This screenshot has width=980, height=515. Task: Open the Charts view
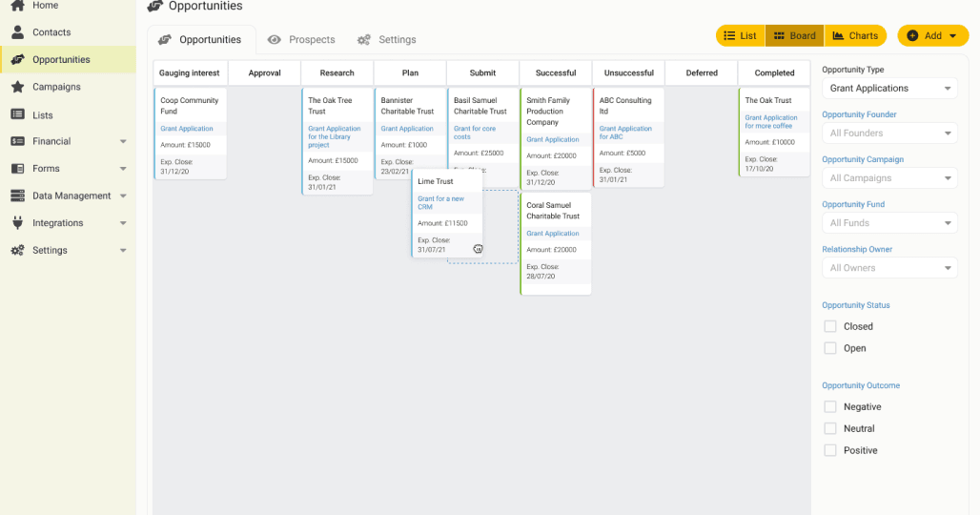pyautogui.click(x=855, y=35)
